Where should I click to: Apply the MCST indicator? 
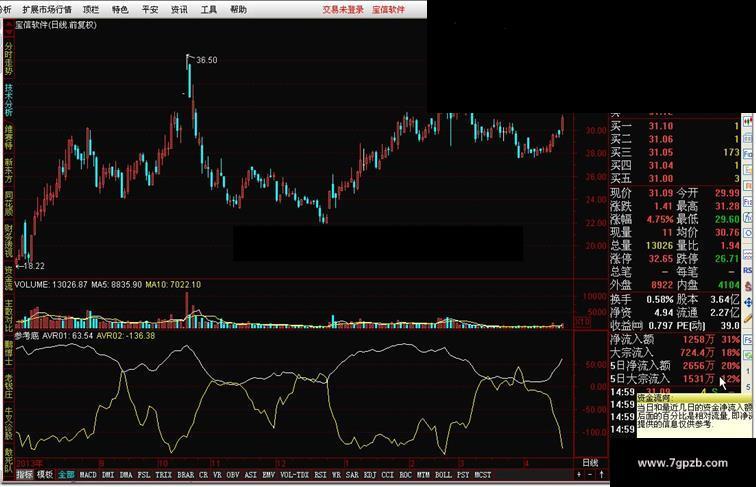coord(483,475)
